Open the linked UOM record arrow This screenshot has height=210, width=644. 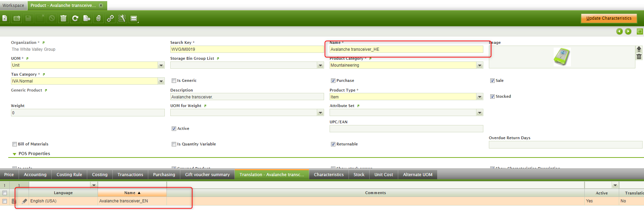27,59
